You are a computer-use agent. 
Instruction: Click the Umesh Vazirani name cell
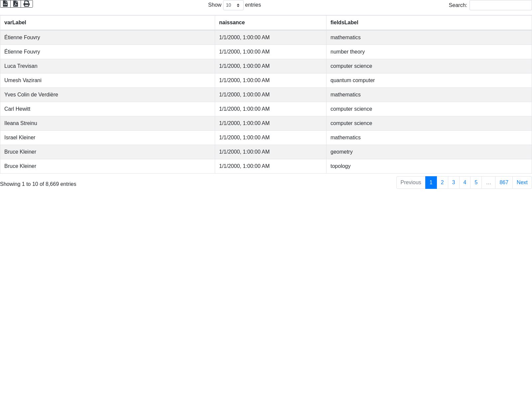(x=23, y=80)
